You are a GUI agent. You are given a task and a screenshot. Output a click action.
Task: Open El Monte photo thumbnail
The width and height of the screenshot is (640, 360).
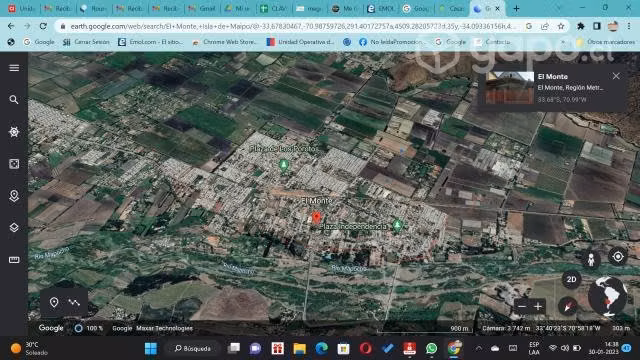pyautogui.click(x=510, y=87)
